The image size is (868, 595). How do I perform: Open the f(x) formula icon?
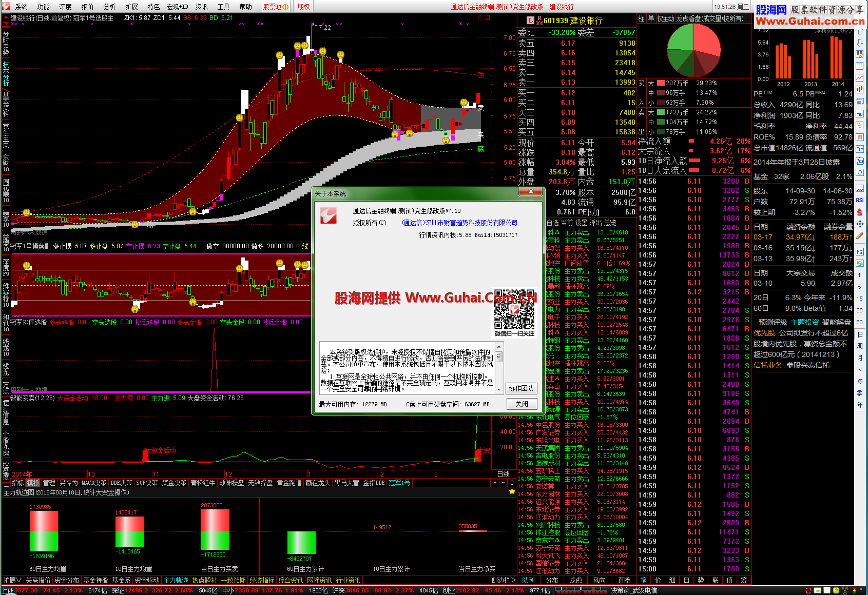[x=860, y=161]
